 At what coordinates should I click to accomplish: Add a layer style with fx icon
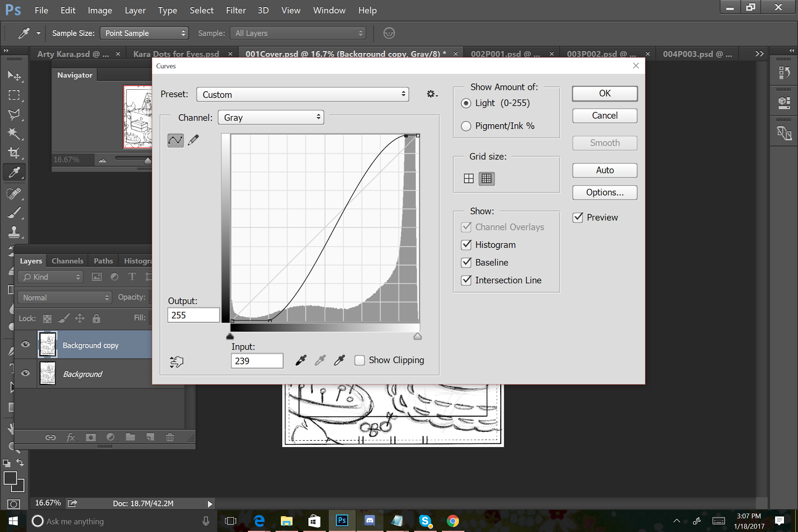[70, 437]
